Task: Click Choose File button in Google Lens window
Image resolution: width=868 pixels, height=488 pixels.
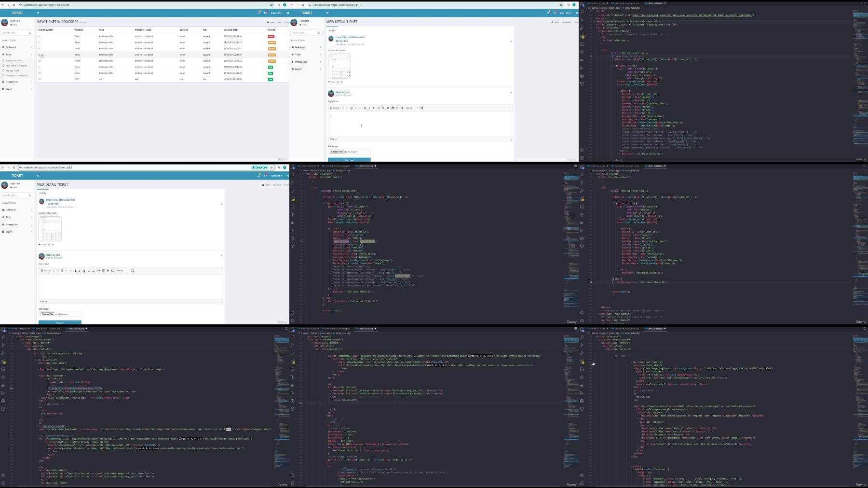Action: (47, 314)
